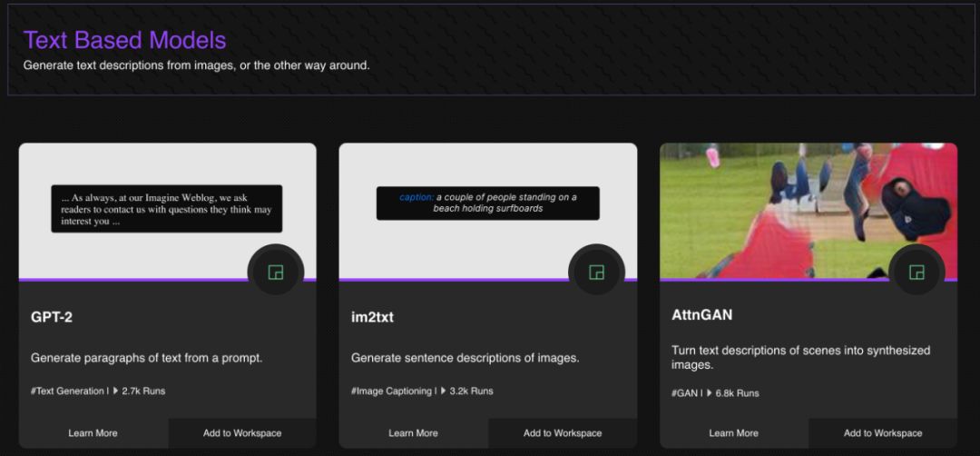Click the Text Based Models heading
This screenshot has width=980, height=456.
[124, 40]
